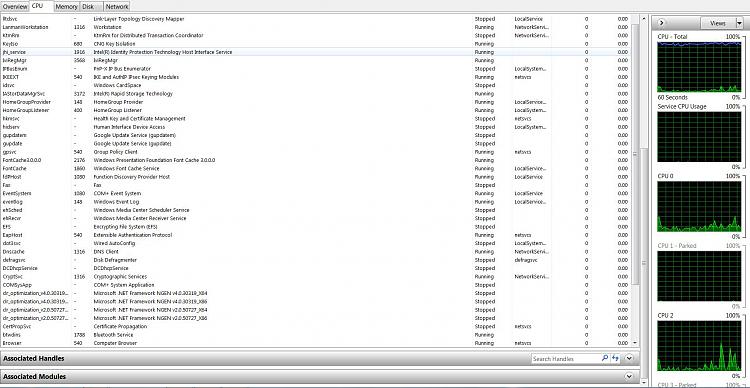Click the refresh icon beside Search Handles

[x=616, y=358]
